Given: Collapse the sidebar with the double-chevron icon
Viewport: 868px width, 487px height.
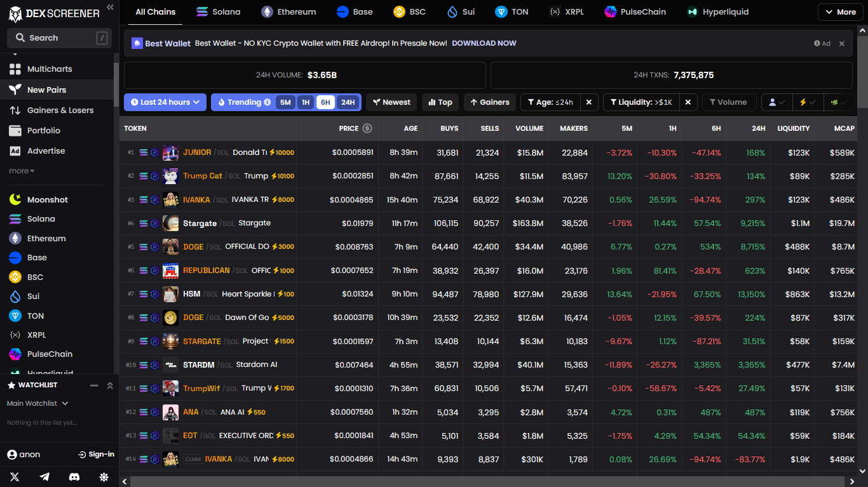Looking at the screenshot, I should pyautogui.click(x=110, y=7).
